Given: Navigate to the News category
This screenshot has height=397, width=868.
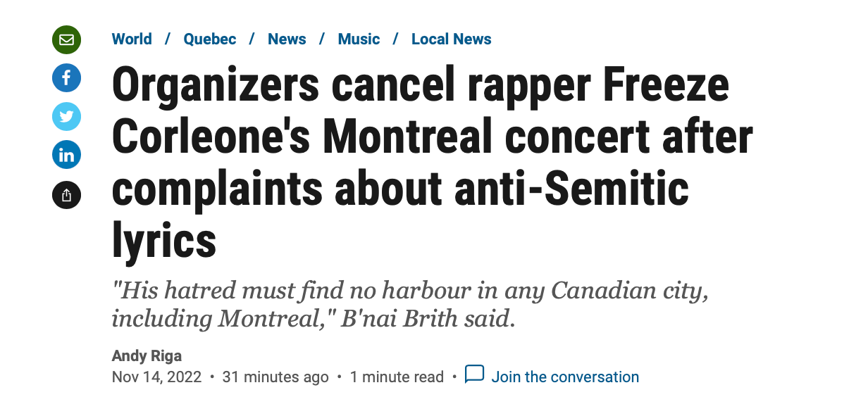Looking at the screenshot, I should pyautogui.click(x=287, y=39).
